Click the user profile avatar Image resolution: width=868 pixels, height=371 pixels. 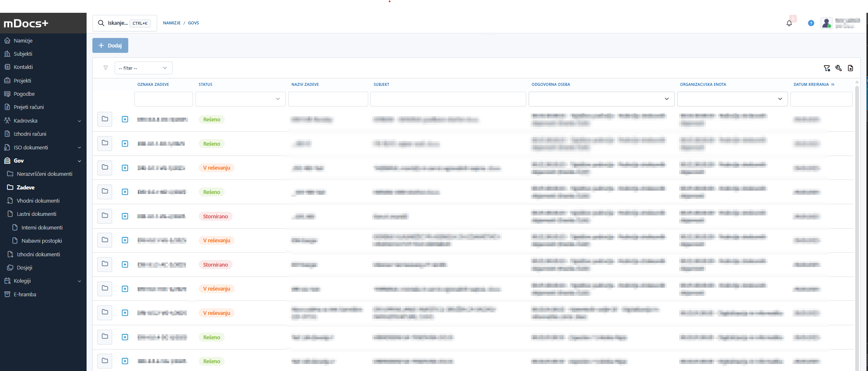(x=826, y=23)
